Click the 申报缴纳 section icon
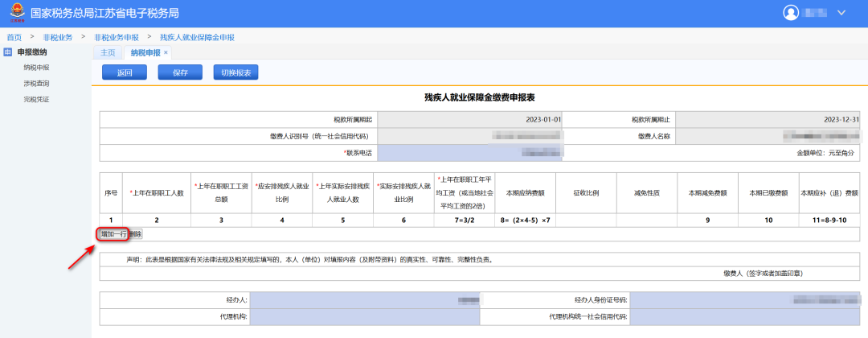The image size is (868, 338). tap(8, 52)
